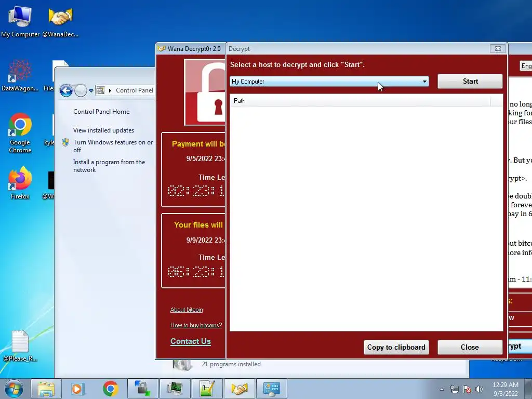
Task: Click the 'Your files will' heading
Action: pos(198,225)
